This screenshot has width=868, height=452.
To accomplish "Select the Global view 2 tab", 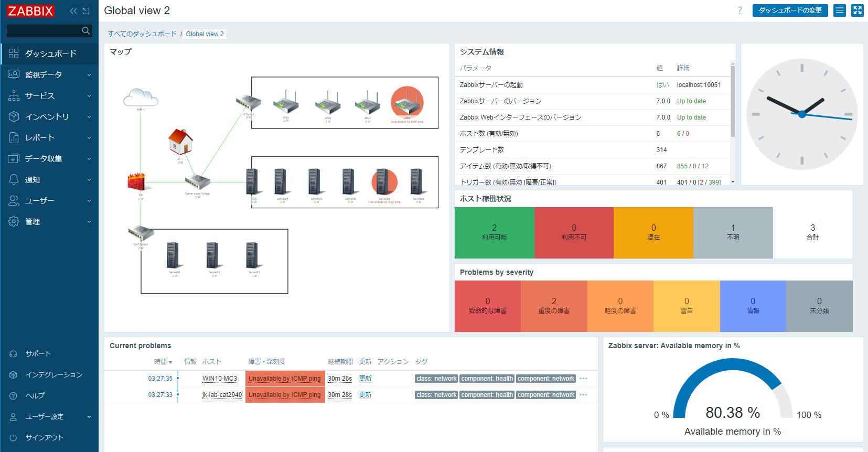I will 205,34.
